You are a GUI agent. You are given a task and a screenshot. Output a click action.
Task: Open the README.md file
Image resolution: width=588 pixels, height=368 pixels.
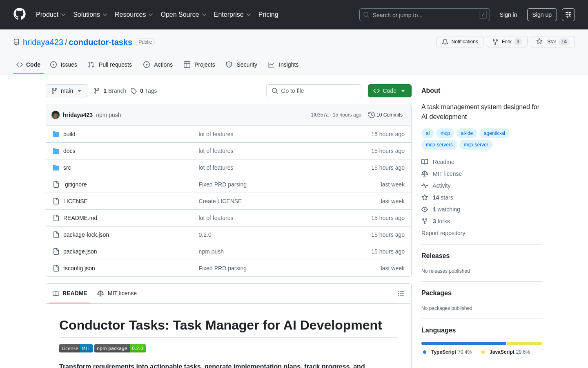80,218
